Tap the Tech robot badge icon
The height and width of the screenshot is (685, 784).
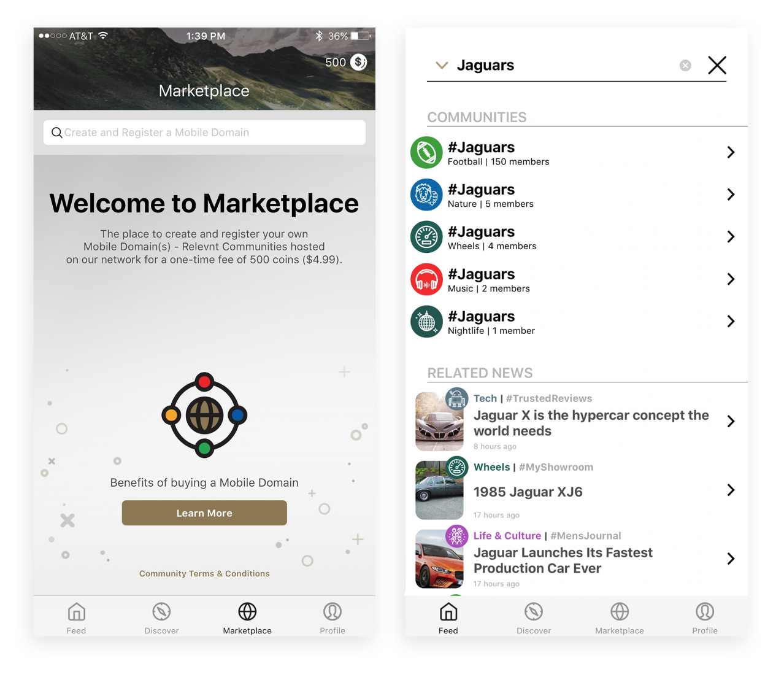coord(456,400)
